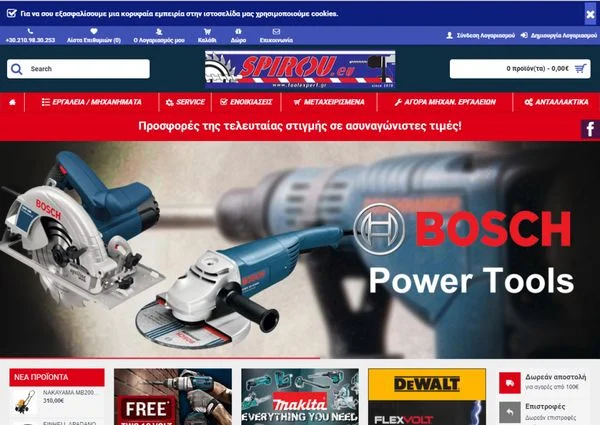Click the returns arrow icon

[x=510, y=412]
